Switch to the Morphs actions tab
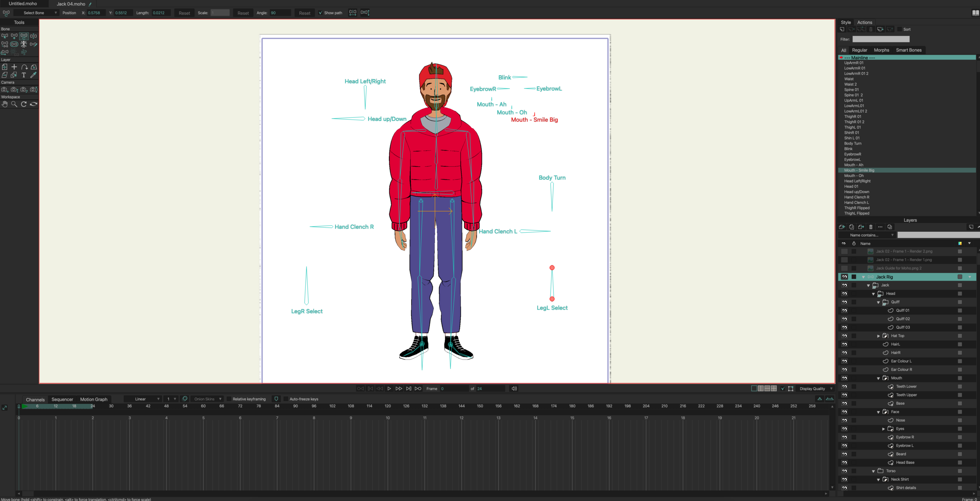Image resolution: width=980 pixels, height=501 pixels. [881, 50]
